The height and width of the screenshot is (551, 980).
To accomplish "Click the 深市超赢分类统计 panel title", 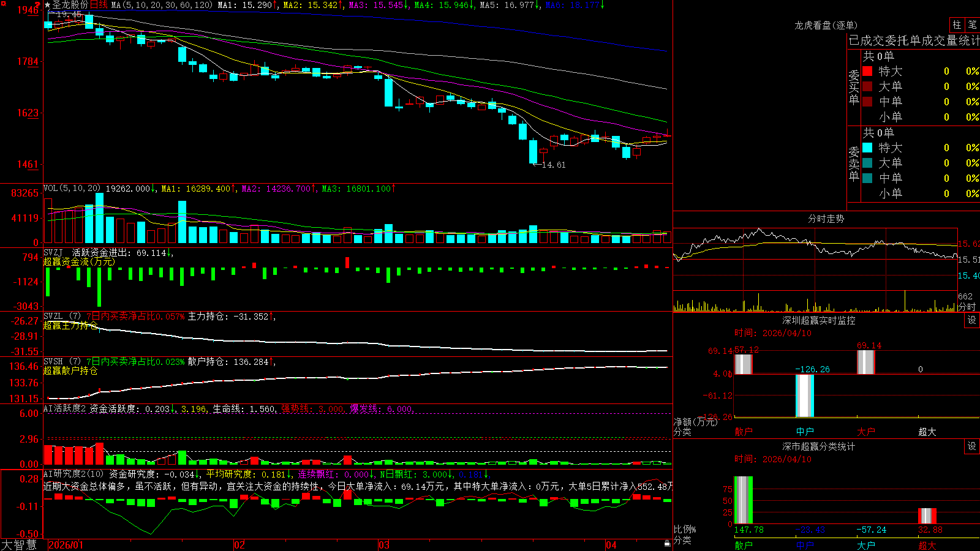I will click(x=819, y=446).
